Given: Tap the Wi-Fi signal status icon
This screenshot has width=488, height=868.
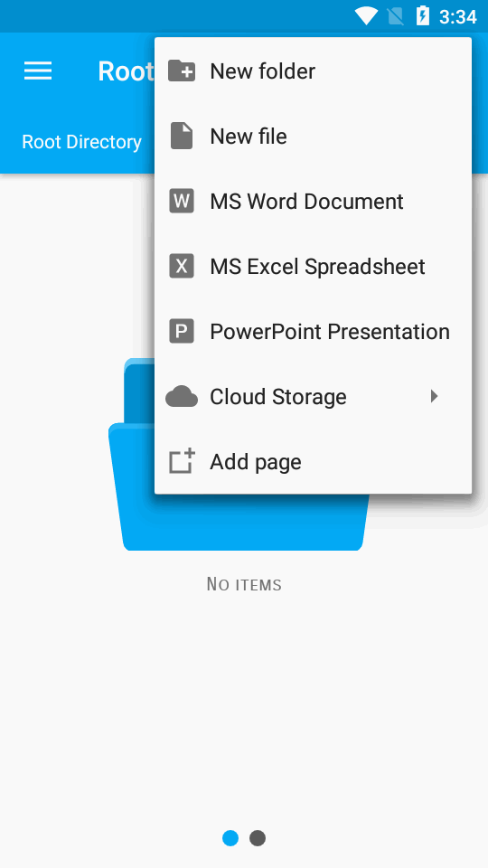Looking at the screenshot, I should (x=366, y=16).
